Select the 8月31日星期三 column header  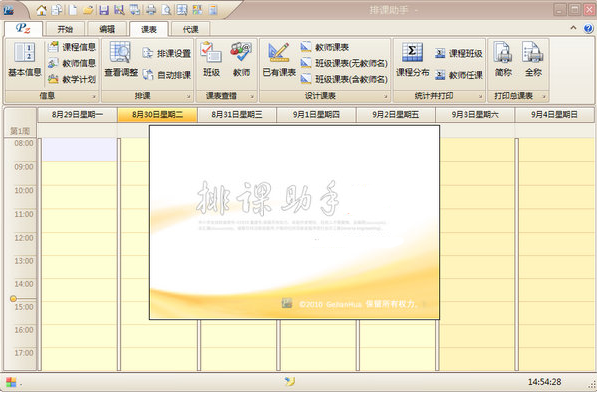click(237, 115)
